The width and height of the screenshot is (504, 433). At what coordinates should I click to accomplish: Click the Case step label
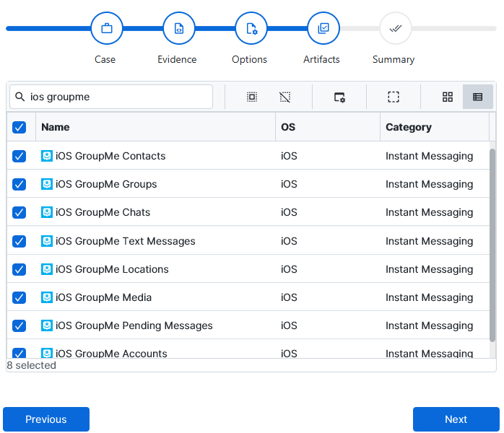105,59
